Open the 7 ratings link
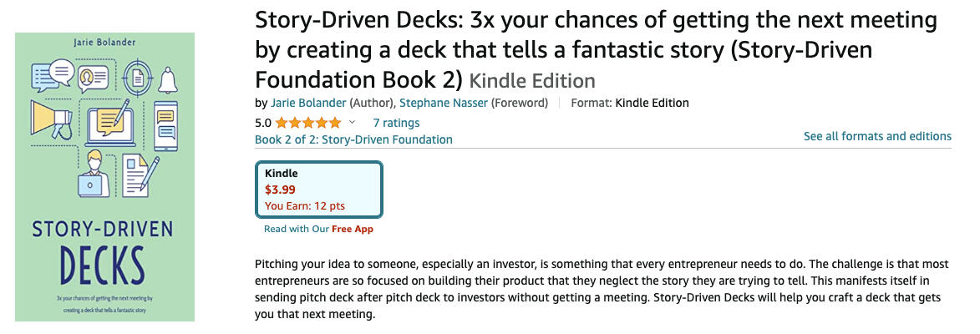980x334 pixels. [396, 123]
